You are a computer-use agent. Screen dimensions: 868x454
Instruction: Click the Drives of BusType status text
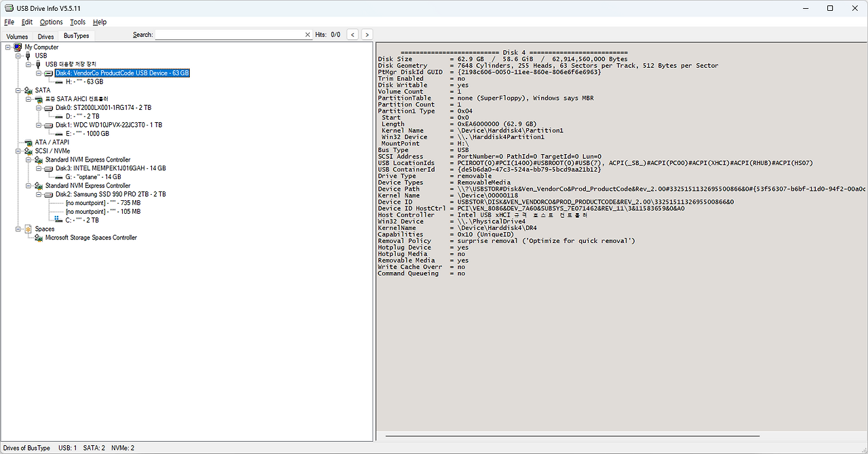pos(26,448)
